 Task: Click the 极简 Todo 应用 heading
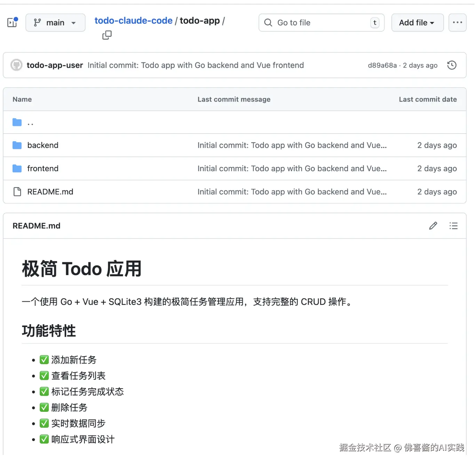pyautogui.click(x=82, y=269)
